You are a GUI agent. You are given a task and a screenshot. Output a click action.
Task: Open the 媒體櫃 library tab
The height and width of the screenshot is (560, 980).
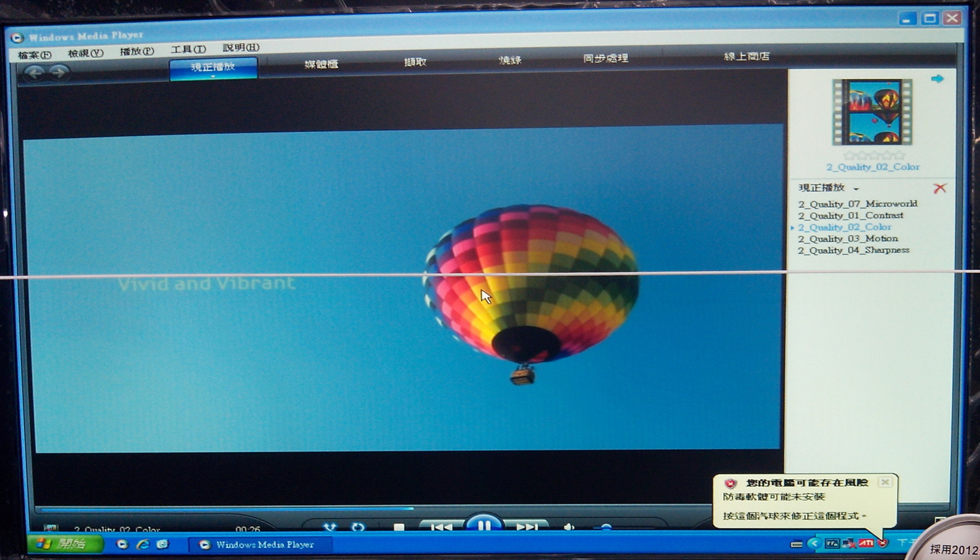click(321, 64)
